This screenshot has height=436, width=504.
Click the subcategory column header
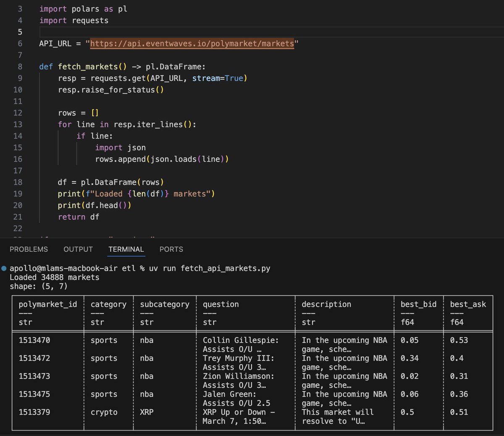pyautogui.click(x=165, y=304)
